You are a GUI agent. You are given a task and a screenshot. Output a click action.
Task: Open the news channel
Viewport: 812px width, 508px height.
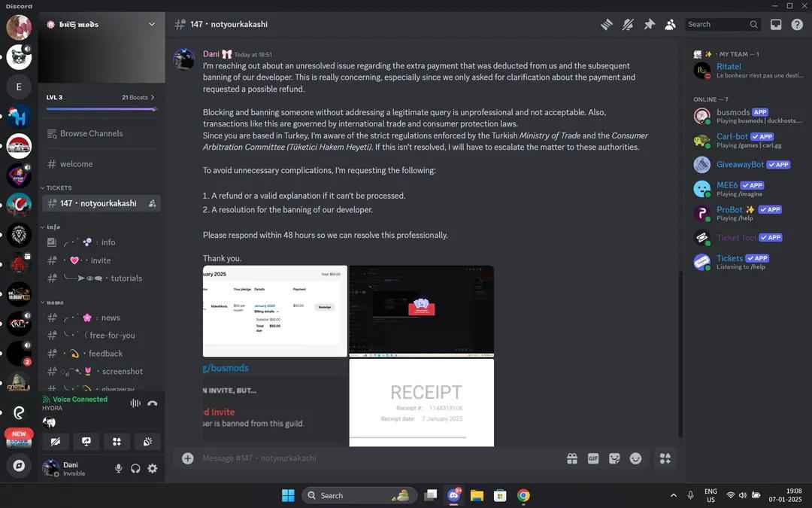point(101,318)
